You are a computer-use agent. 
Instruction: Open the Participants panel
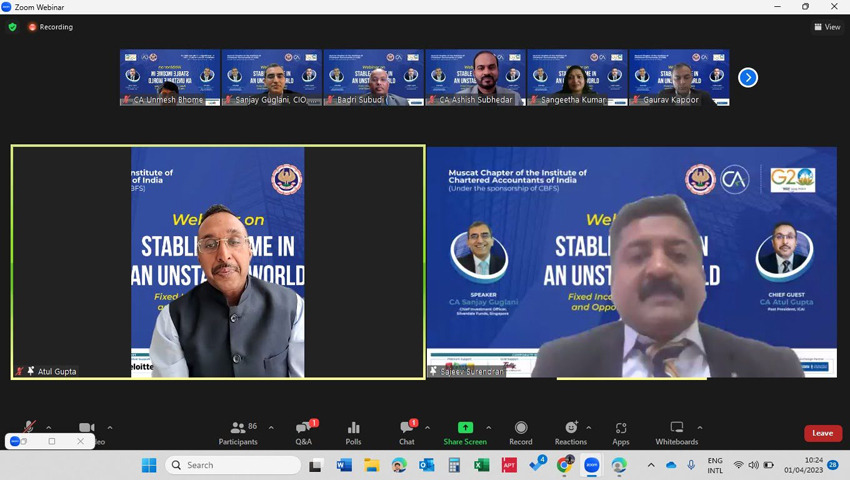coord(238,431)
